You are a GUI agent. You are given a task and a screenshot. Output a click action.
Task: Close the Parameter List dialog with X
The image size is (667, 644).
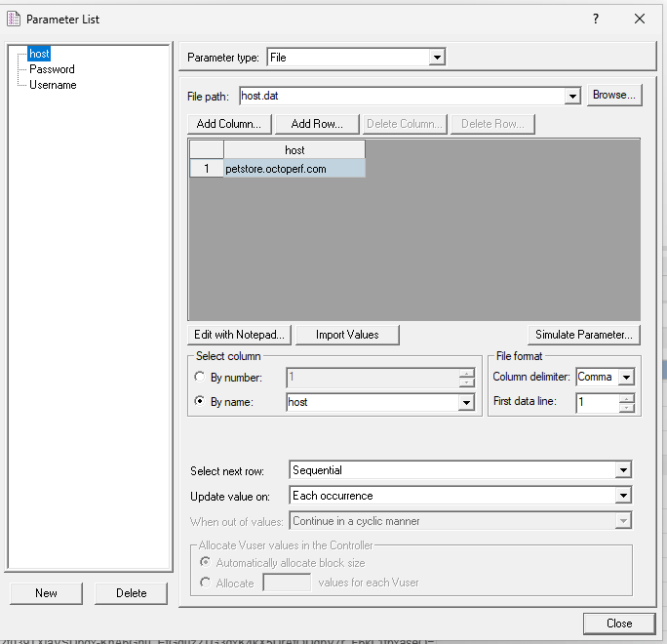[x=640, y=19]
